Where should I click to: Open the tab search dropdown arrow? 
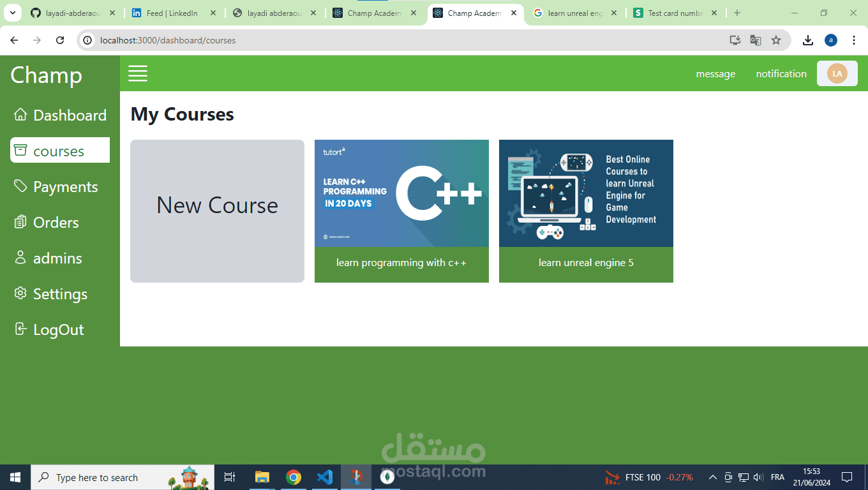12,13
